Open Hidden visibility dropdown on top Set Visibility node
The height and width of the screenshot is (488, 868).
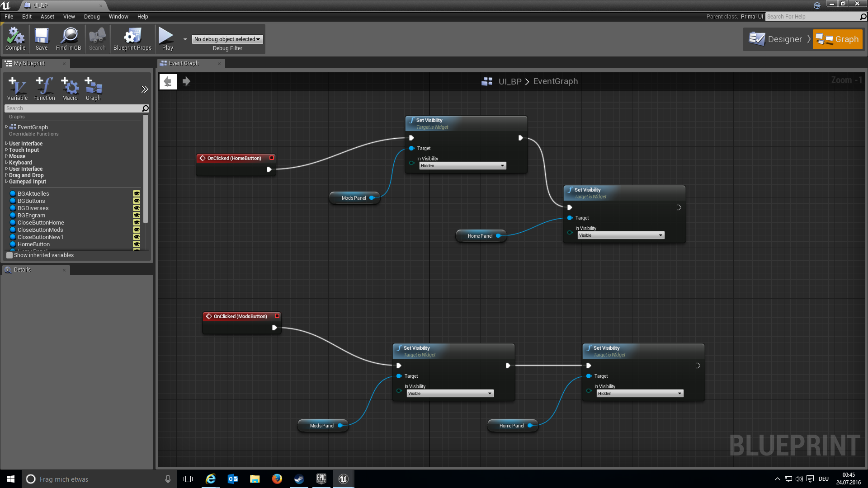(462, 166)
